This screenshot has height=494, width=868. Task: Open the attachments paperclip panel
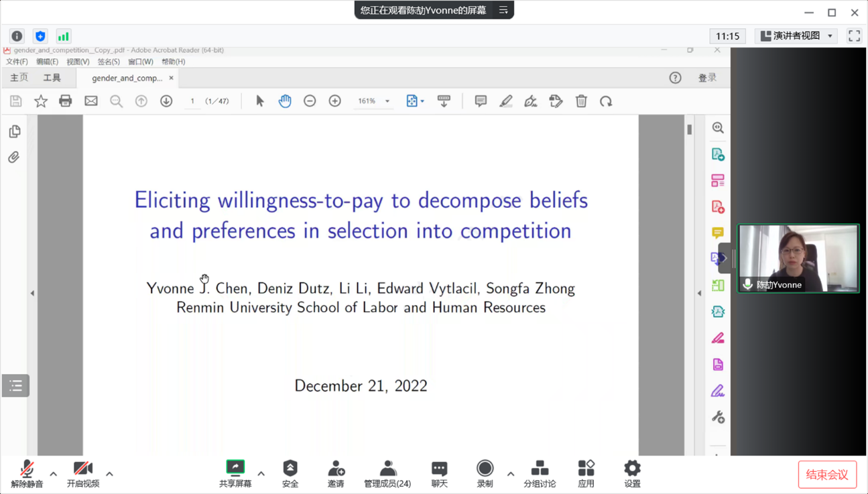14,158
